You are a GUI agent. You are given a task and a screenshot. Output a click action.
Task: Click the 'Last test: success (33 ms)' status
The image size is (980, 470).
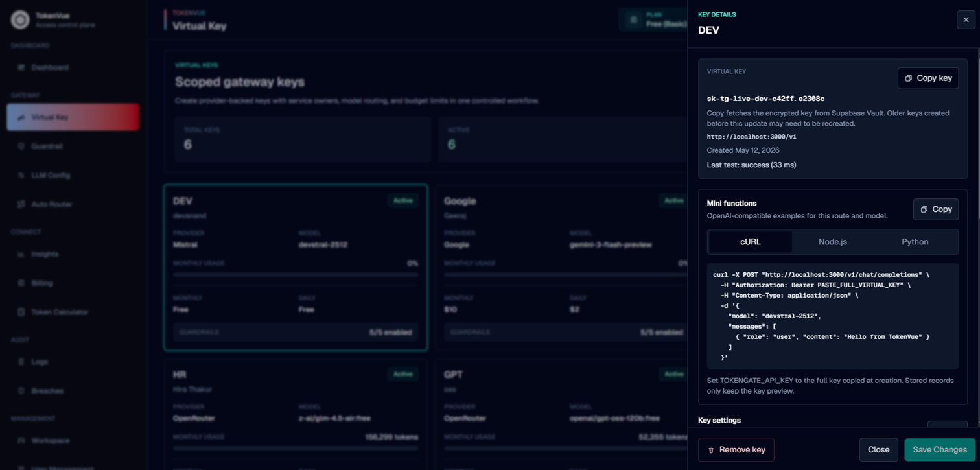(751, 165)
